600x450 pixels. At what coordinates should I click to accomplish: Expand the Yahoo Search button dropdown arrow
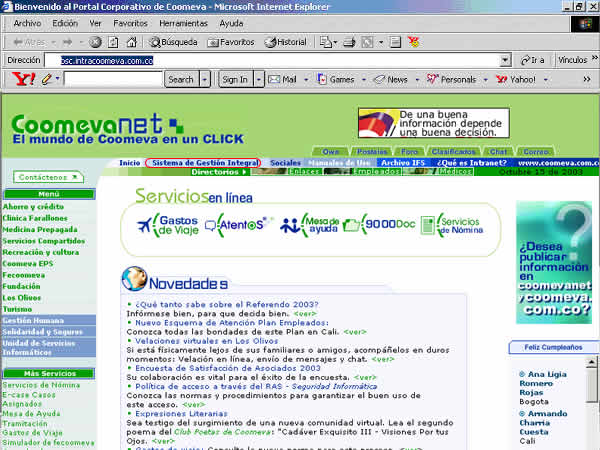[206, 79]
